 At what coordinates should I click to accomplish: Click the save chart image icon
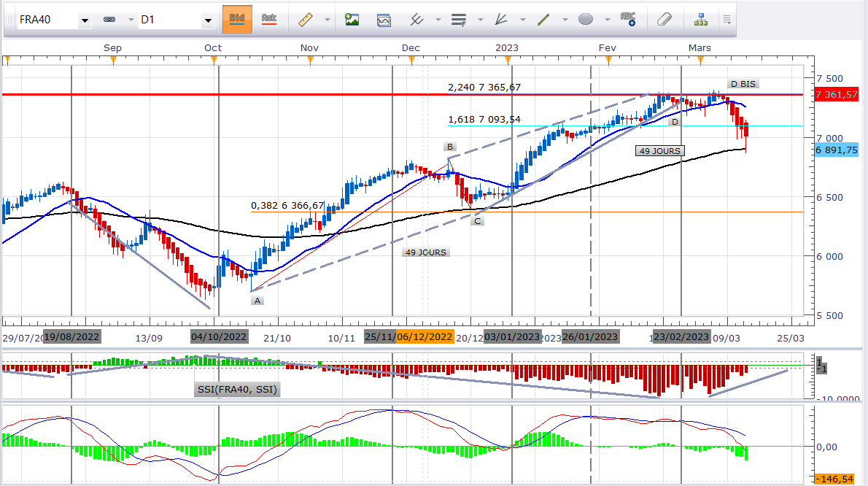click(352, 20)
